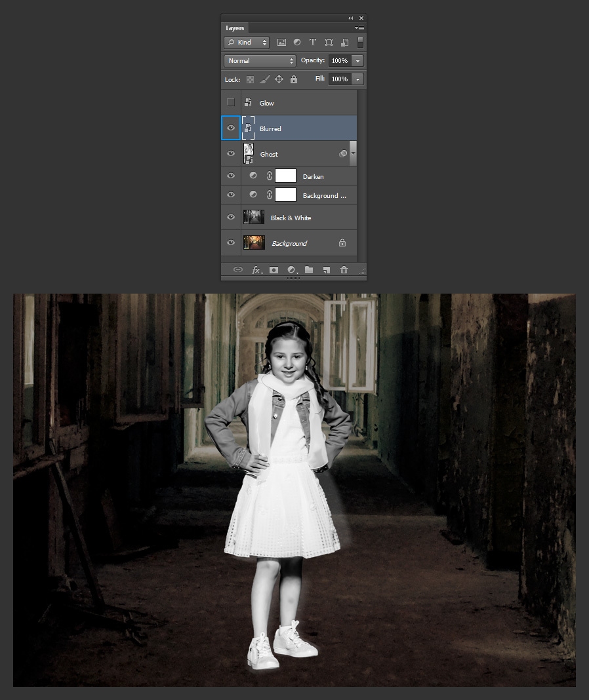The height and width of the screenshot is (700, 589).
Task: Hide the locked Background layer
Action: coord(231,243)
